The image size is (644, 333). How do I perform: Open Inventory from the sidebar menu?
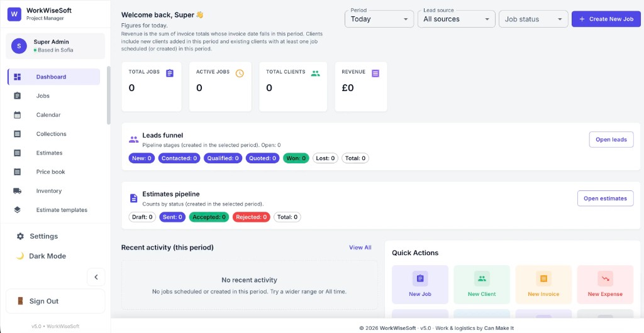point(54,191)
